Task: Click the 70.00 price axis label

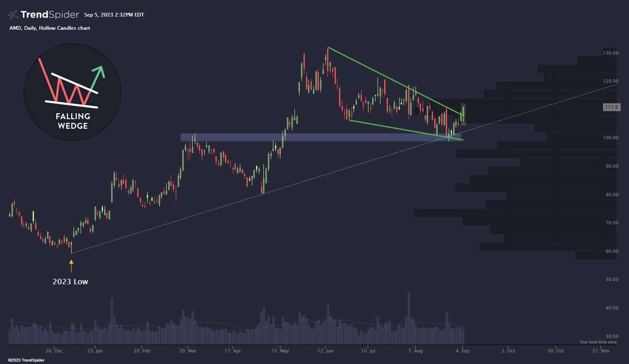Action: [612, 223]
